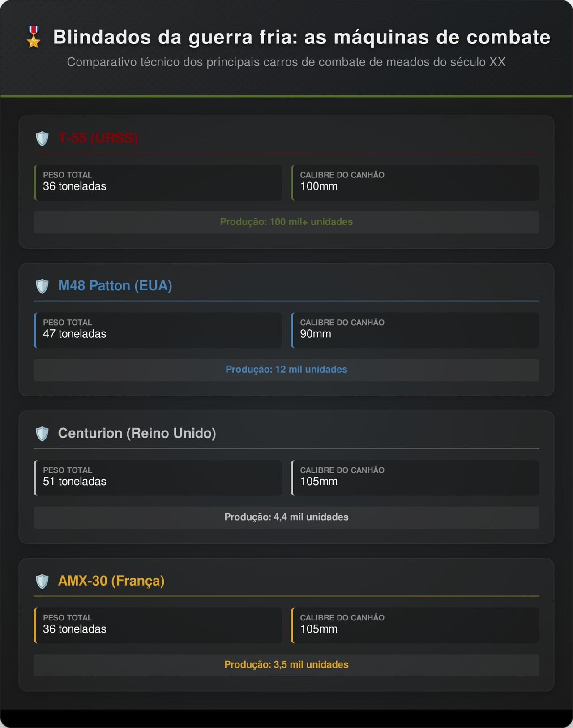Click the AMX-30 (França) heading
Screen dimensions: 573x728
pos(111,581)
